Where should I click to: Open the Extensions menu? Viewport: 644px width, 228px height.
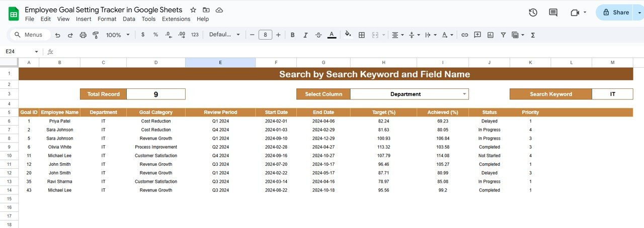pyautogui.click(x=176, y=19)
